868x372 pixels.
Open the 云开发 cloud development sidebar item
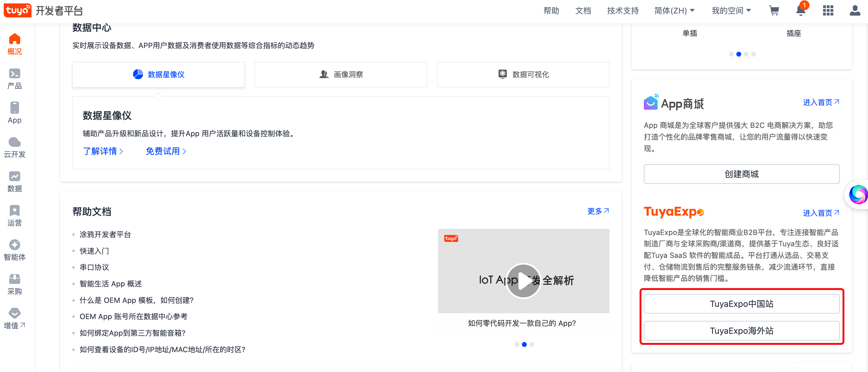point(14,147)
